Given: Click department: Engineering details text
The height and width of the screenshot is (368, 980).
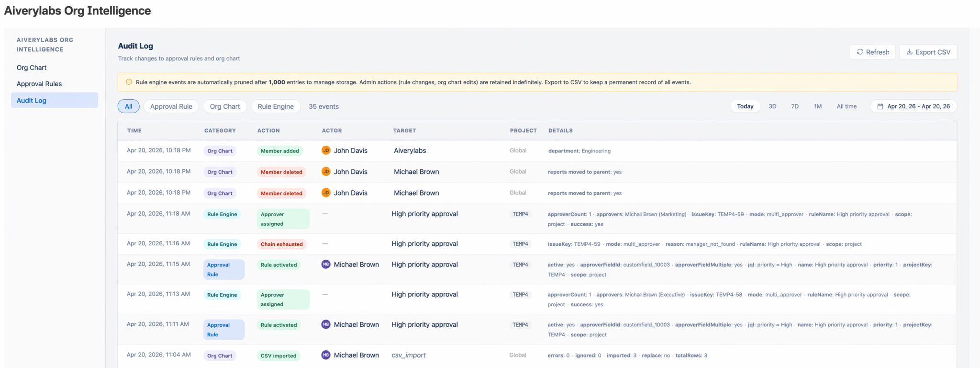Looking at the screenshot, I should pyautogui.click(x=579, y=151).
